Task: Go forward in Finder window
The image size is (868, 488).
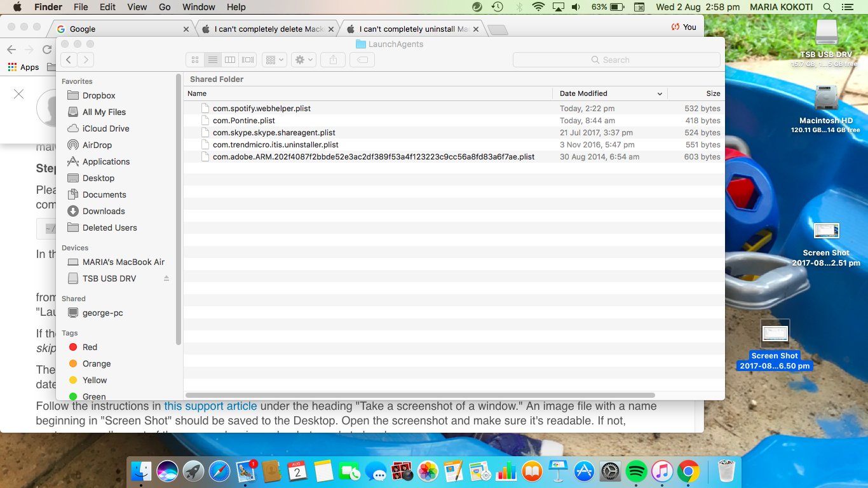Action: pos(86,60)
